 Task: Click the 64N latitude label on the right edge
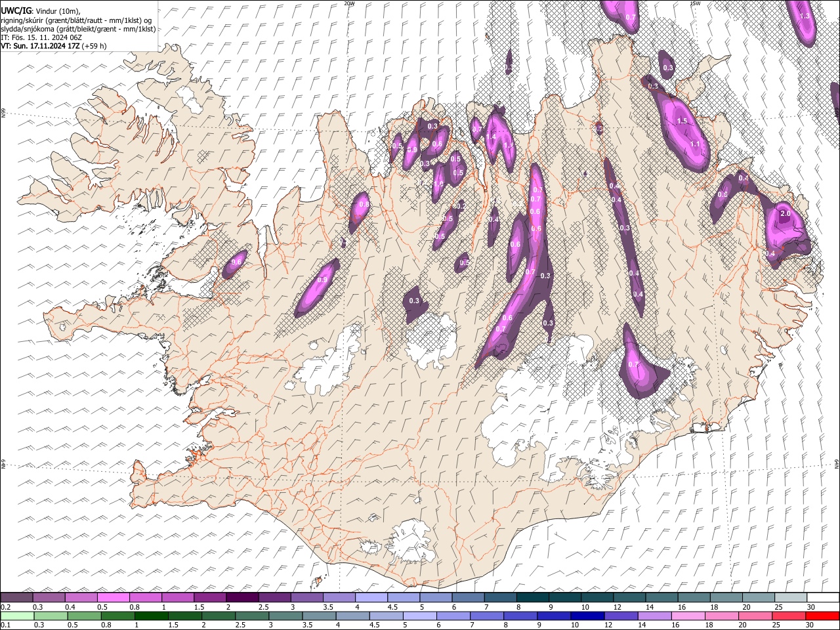click(x=837, y=463)
